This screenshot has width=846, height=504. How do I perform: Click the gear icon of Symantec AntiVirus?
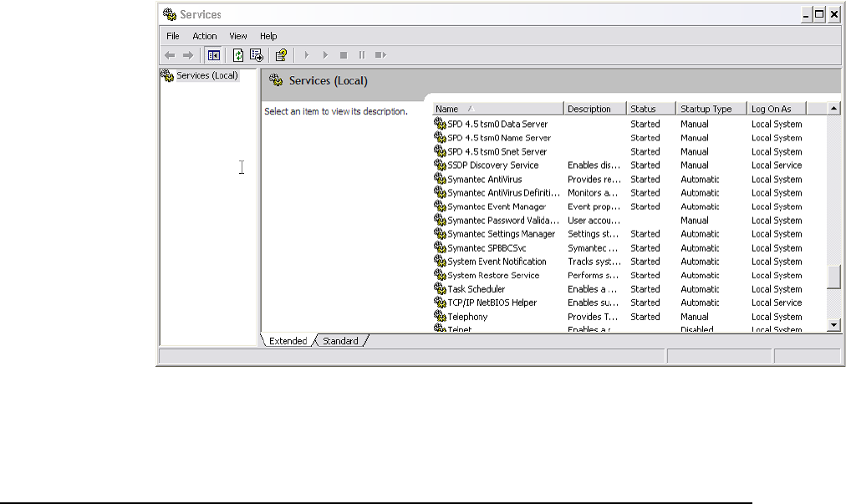[441, 179]
